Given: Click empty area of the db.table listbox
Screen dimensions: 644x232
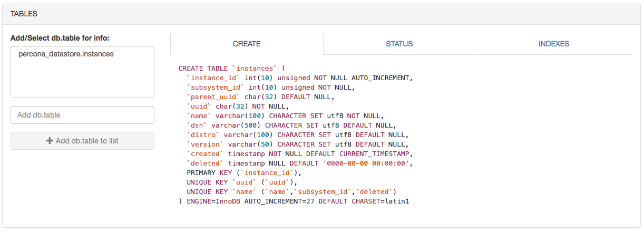Looking at the screenshot, I should (82, 79).
